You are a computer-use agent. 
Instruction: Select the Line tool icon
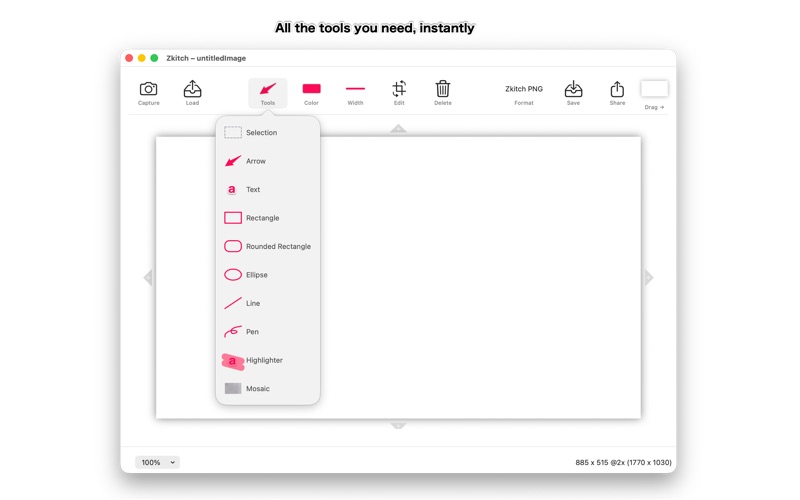tap(233, 304)
